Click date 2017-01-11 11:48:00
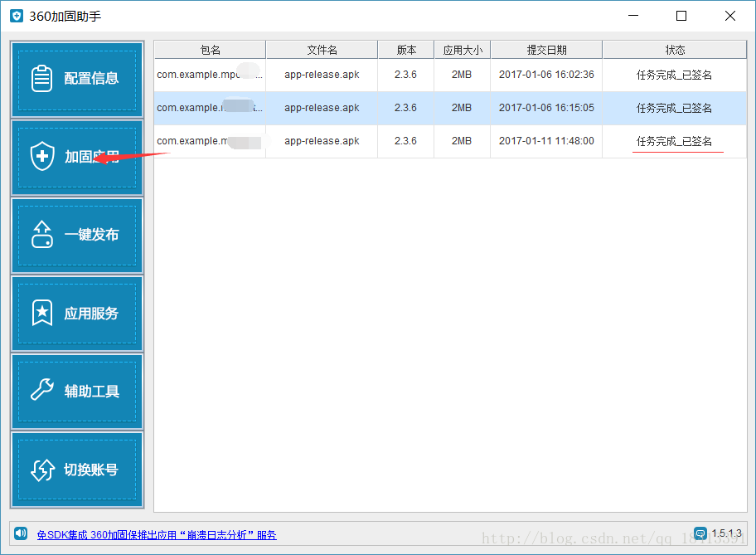 [x=546, y=141]
